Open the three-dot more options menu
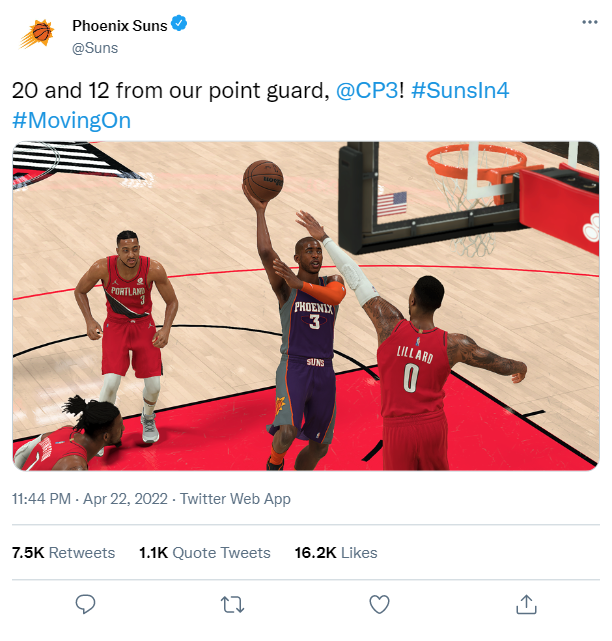The height and width of the screenshot is (641, 612). point(590,22)
